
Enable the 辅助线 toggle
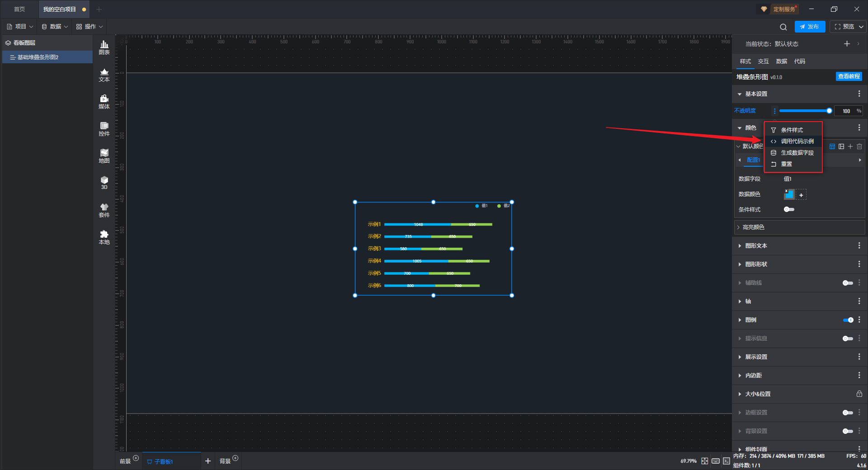[x=848, y=283]
